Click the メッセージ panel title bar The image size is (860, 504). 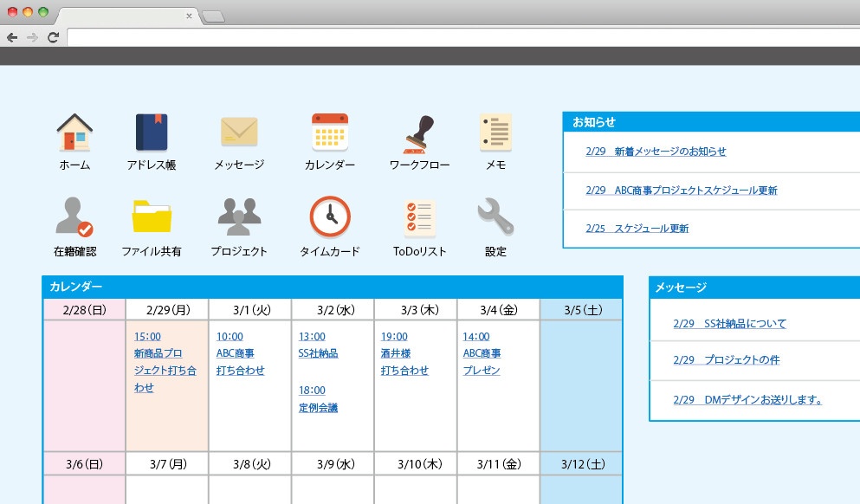coord(754,288)
